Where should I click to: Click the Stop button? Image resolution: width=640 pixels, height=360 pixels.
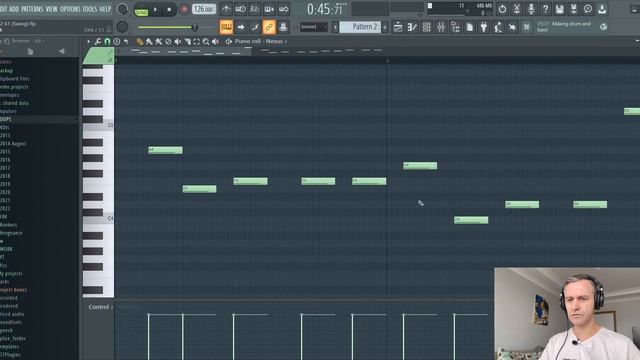[169, 9]
